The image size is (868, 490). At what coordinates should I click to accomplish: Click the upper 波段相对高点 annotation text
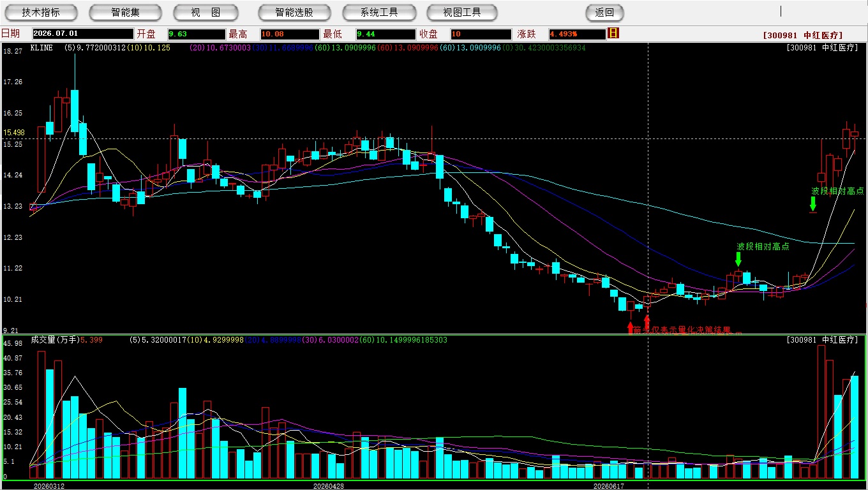coord(837,191)
